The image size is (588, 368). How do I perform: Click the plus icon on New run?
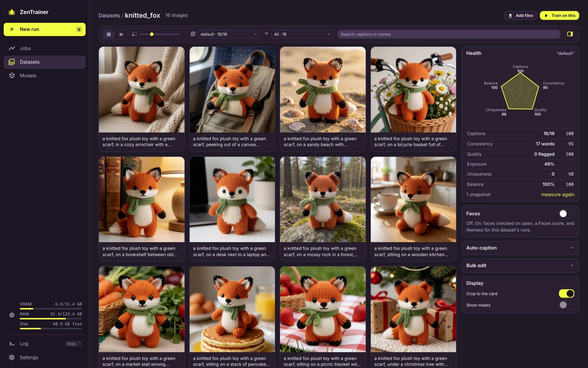(12, 29)
